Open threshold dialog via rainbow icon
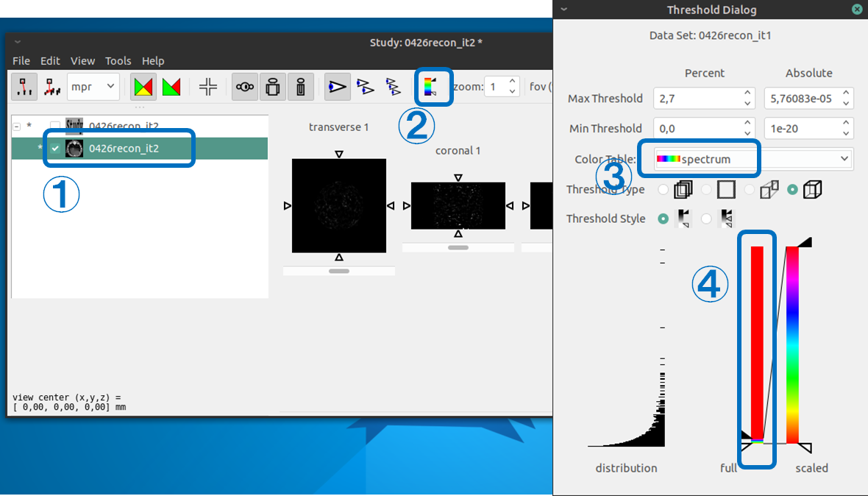Viewport: 868px width, 496px height. 430,87
